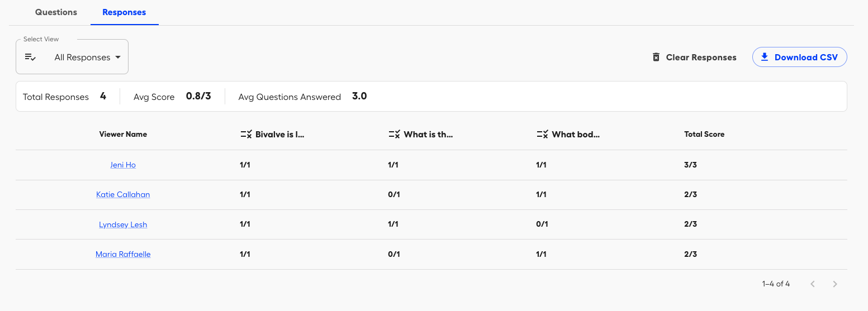The width and height of the screenshot is (868, 311).
Task: Select the Responses tab
Action: (124, 12)
